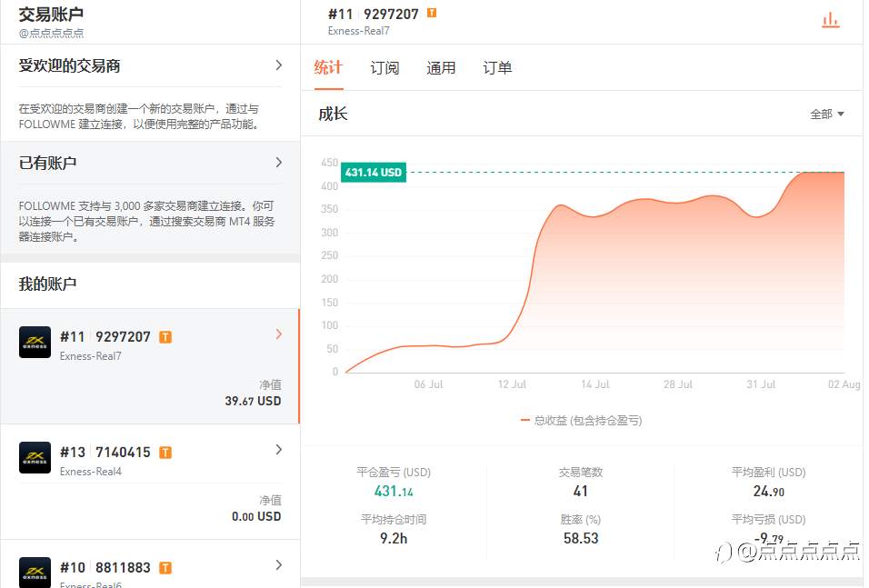Screen dimensions: 869x588
Task: Click the 胜率 value 58.53
Action: (581, 538)
